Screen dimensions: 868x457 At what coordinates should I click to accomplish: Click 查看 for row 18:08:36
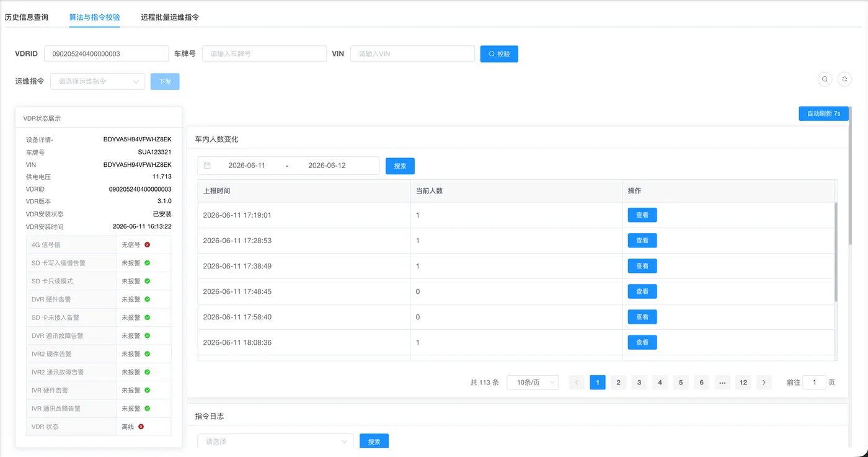[642, 342]
